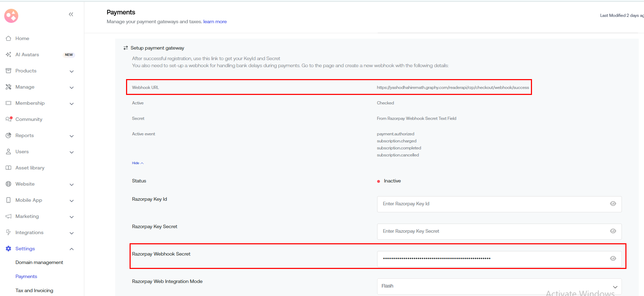Open Razorpay Web Integration Mode dropdown
This screenshot has height=296, width=644.
pos(499,286)
